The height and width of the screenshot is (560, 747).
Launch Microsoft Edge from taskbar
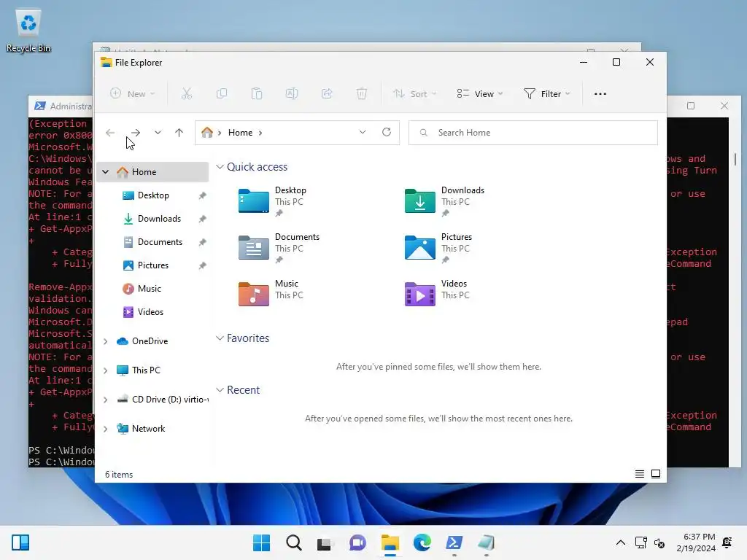pos(422,542)
